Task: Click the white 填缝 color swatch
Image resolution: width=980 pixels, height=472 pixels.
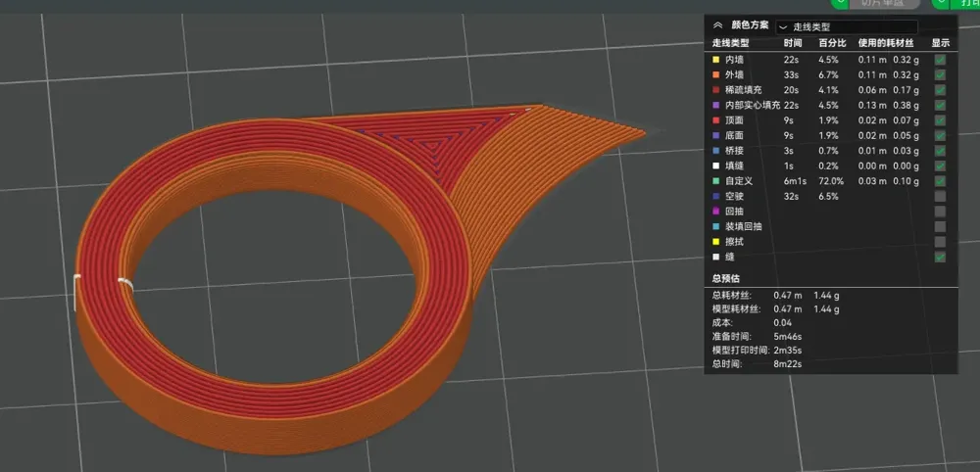Action: point(715,166)
